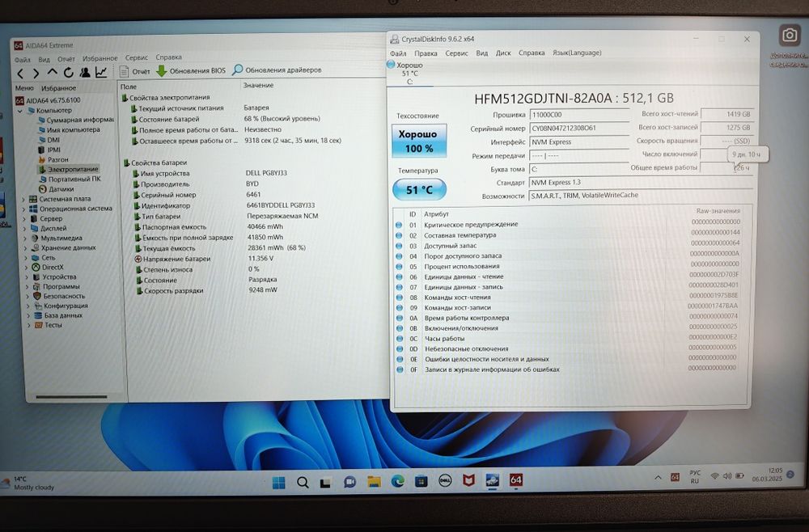Image resolution: width=809 pixels, height=532 pixels.
Task: Open the Справка menu in AIDA64
Action: coord(169,57)
